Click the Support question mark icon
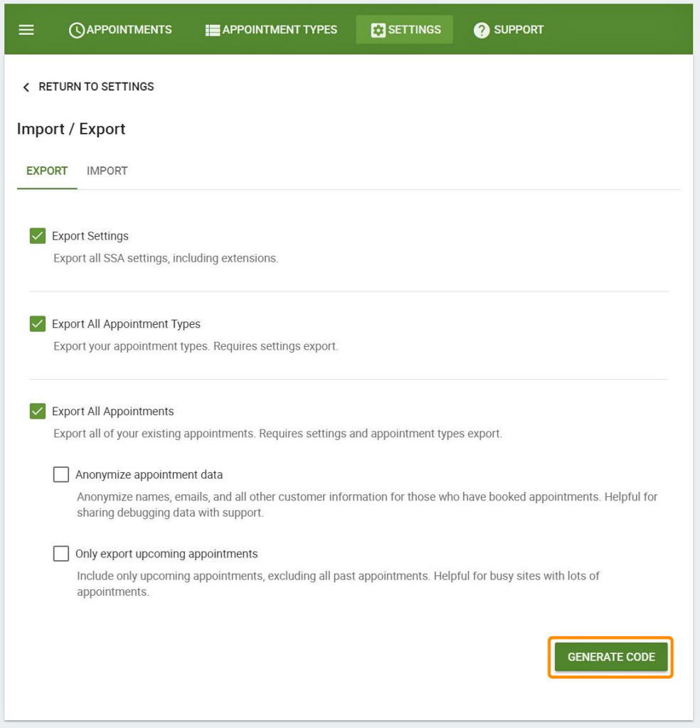Image resolution: width=700 pixels, height=728 pixels. point(482,30)
